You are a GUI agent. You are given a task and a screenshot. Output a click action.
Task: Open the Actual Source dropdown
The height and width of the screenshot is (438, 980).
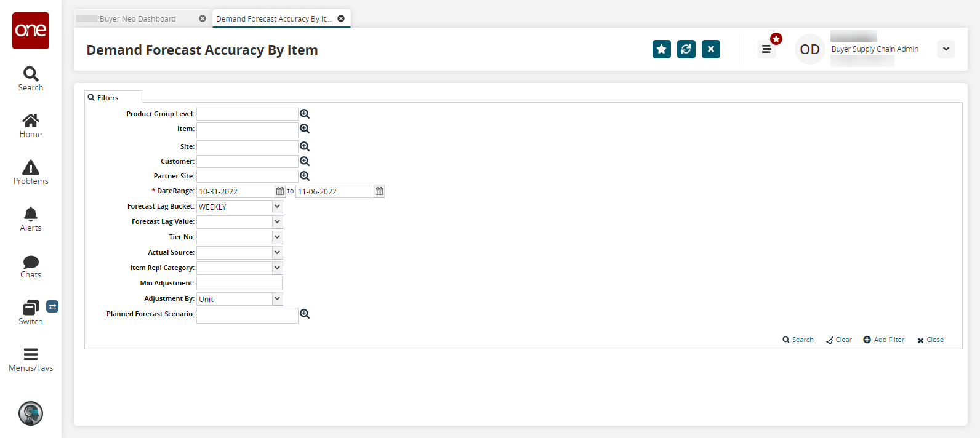tap(277, 253)
